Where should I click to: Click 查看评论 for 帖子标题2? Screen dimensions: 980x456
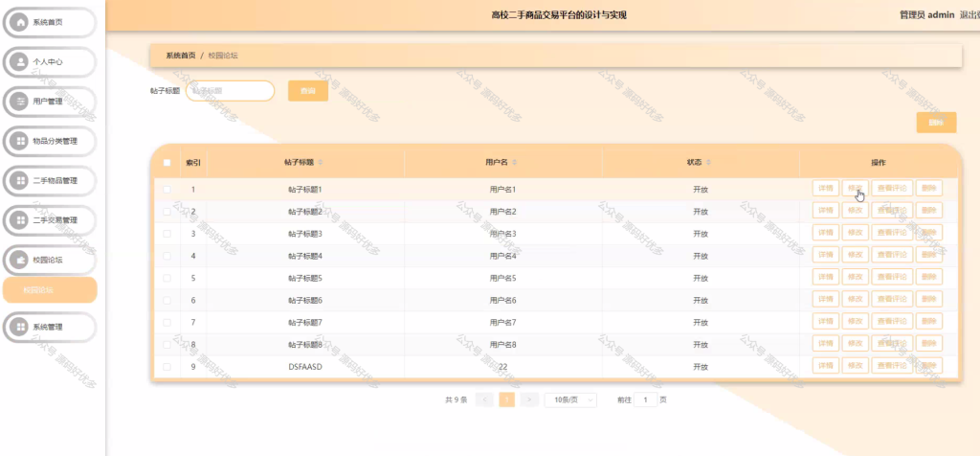click(x=892, y=211)
